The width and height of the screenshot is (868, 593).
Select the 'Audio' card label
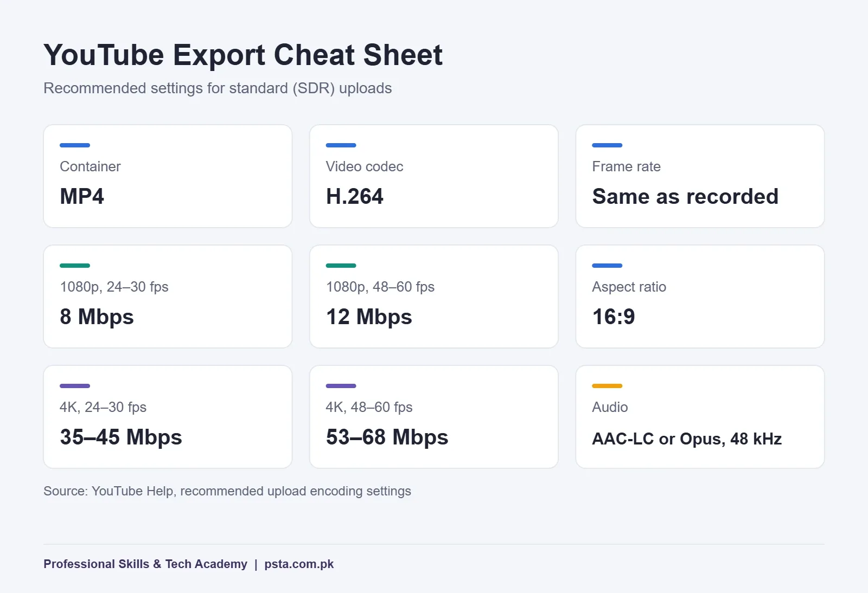coord(610,407)
